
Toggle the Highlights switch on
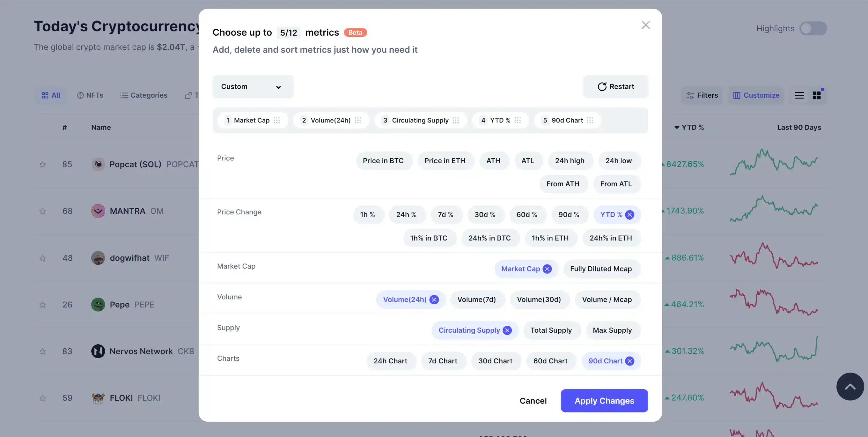coord(812,28)
